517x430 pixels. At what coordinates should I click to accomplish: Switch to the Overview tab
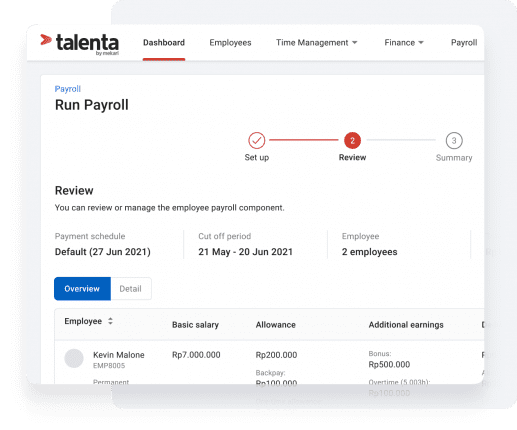click(82, 289)
